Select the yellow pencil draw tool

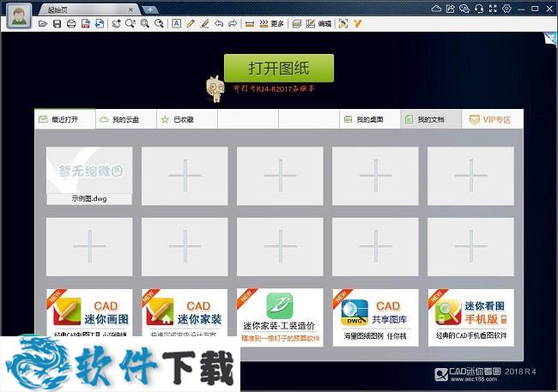point(191,24)
